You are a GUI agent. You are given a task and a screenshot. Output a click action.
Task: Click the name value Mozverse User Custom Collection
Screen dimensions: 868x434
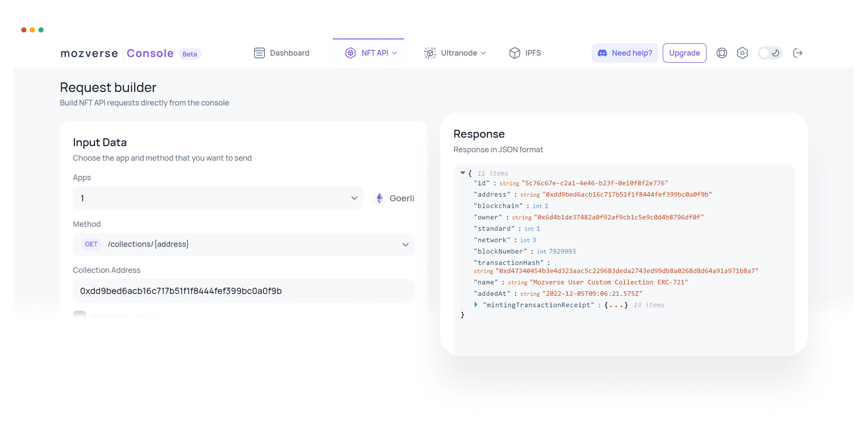pos(609,282)
